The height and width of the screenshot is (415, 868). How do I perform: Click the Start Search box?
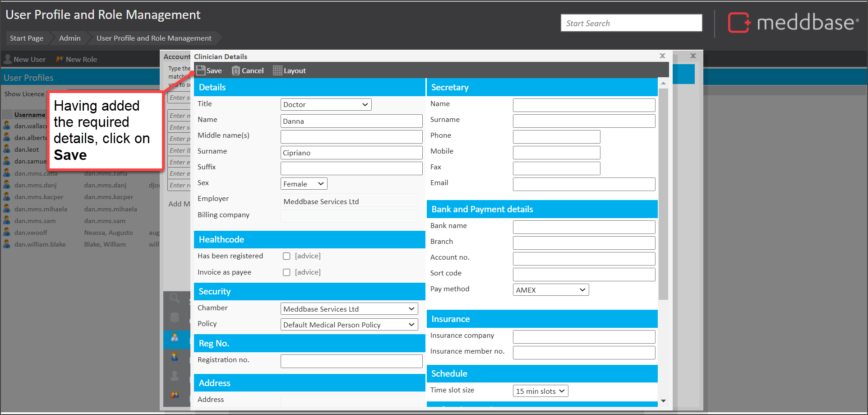pos(631,23)
